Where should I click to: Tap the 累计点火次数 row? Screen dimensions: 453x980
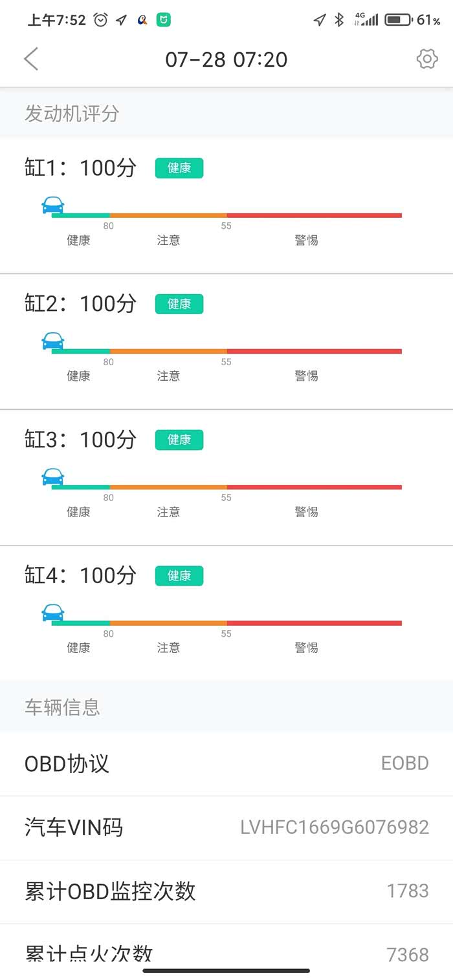pos(226,952)
